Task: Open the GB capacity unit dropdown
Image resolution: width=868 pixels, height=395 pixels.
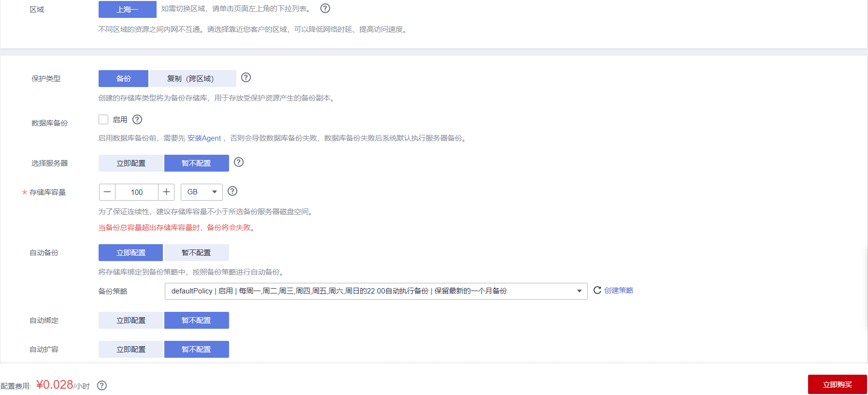Action: [x=202, y=192]
